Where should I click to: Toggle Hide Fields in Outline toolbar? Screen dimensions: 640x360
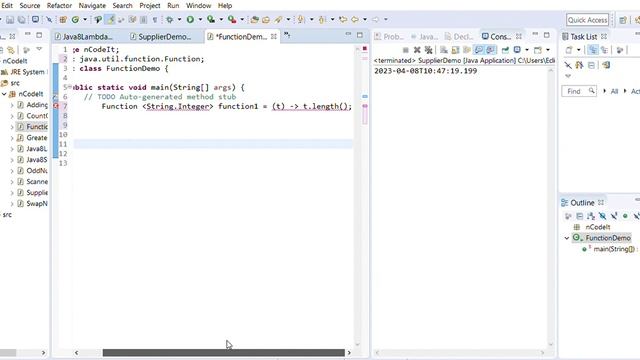pos(602,216)
